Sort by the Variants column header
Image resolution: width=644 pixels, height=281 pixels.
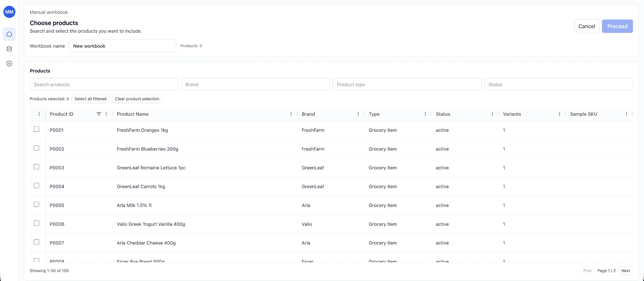point(512,114)
